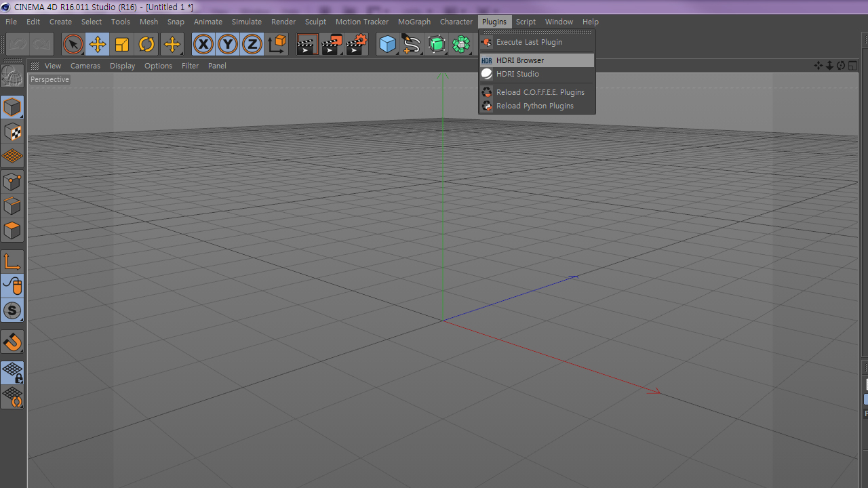The width and height of the screenshot is (868, 488).
Task: Open the MoGraph menu
Action: pyautogui.click(x=414, y=22)
